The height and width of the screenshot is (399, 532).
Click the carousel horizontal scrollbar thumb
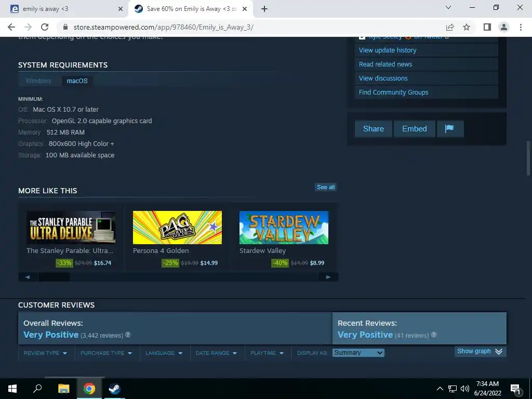pyautogui.click(x=54, y=277)
